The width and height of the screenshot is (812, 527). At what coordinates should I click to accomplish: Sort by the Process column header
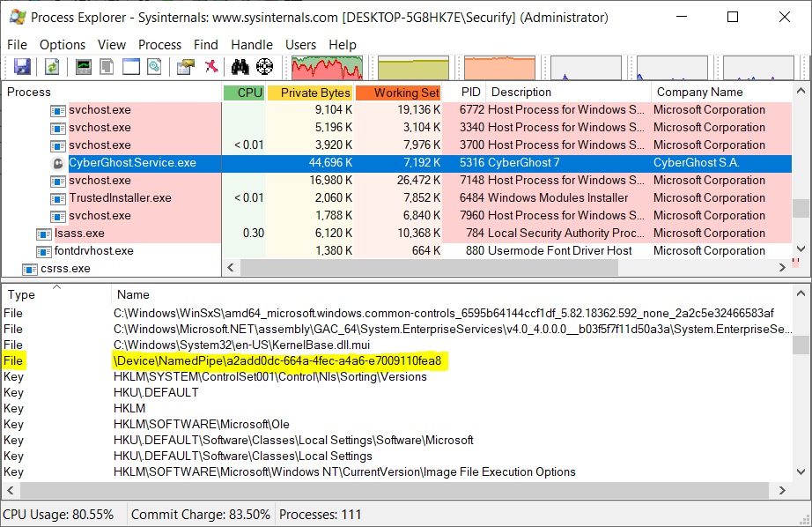point(112,93)
